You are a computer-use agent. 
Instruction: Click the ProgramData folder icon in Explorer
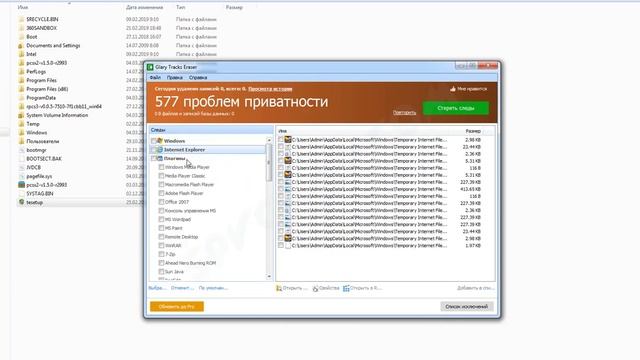point(21,98)
